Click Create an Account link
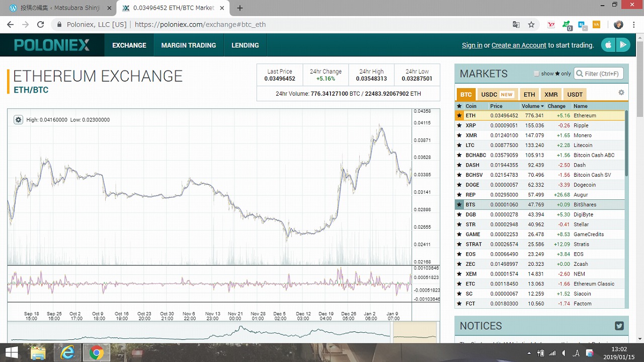The image size is (644, 362). click(x=519, y=45)
